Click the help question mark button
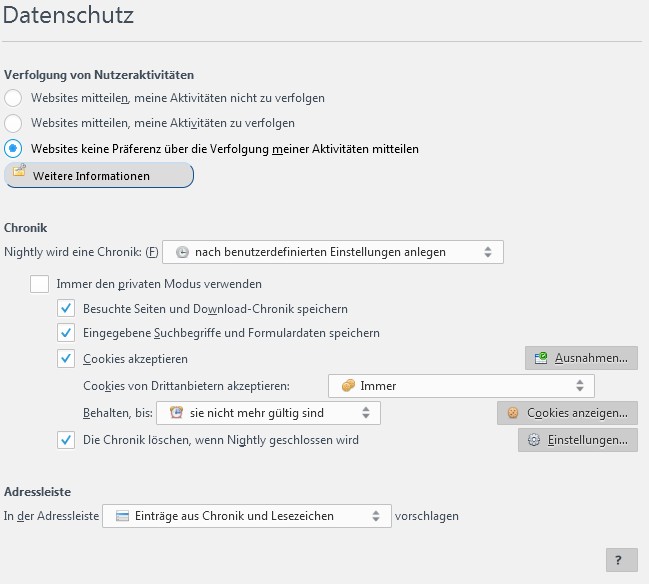 pyautogui.click(x=620, y=560)
